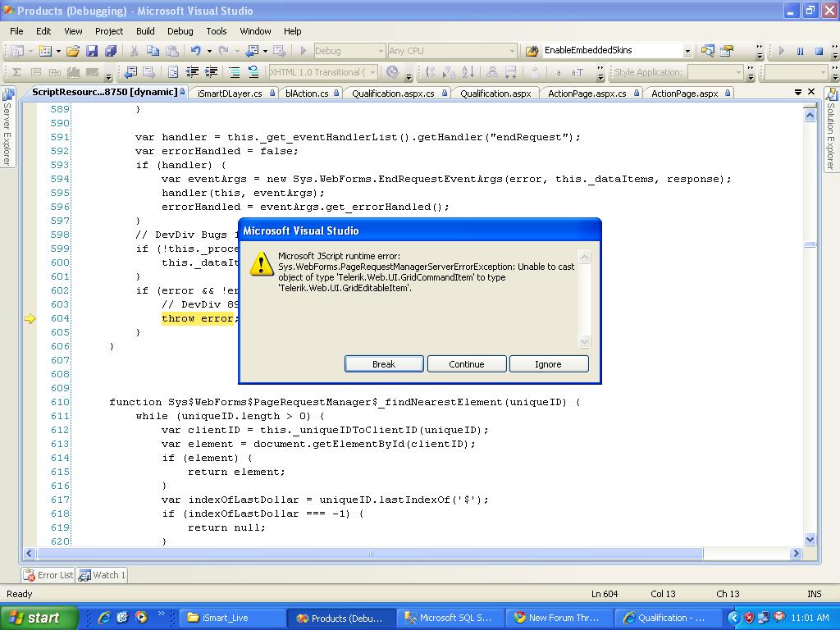Open the Tools menu

(x=217, y=31)
